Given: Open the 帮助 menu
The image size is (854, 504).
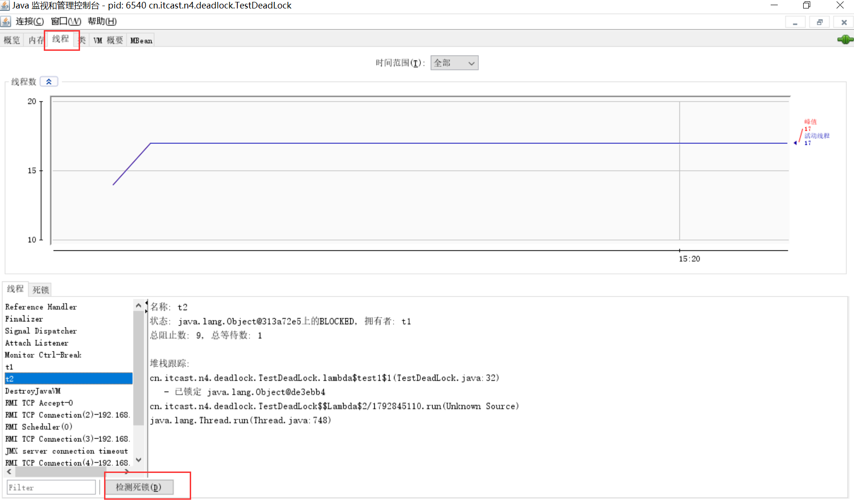Looking at the screenshot, I should tap(102, 22).
